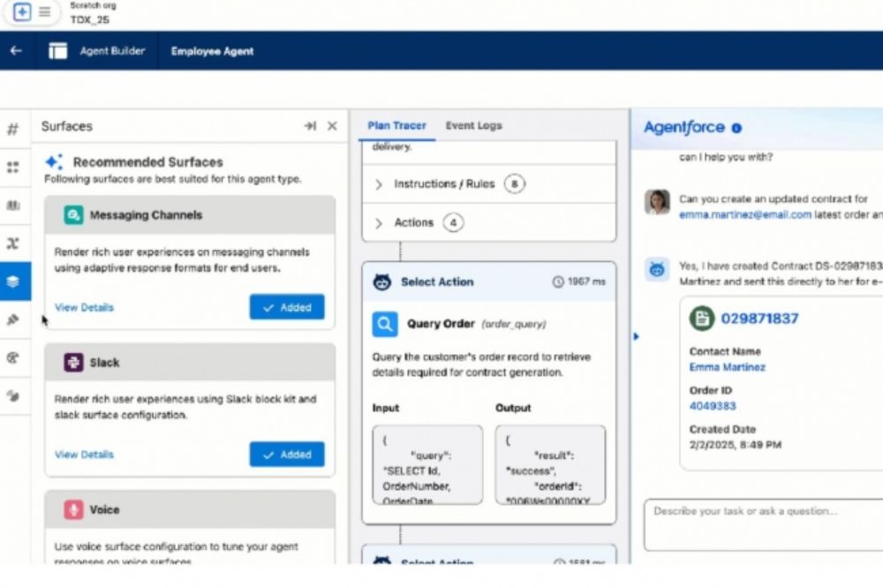
Task: Expand the Instructions / Rules section
Action: point(379,185)
